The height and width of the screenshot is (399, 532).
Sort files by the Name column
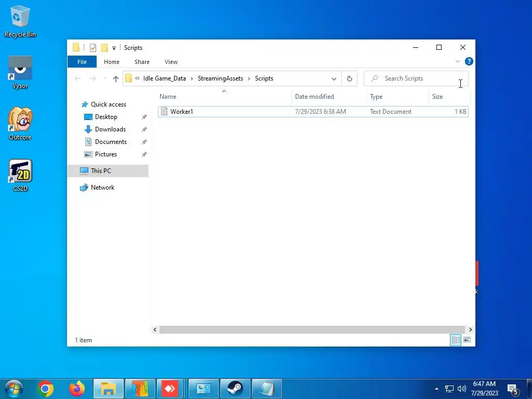tap(224, 96)
